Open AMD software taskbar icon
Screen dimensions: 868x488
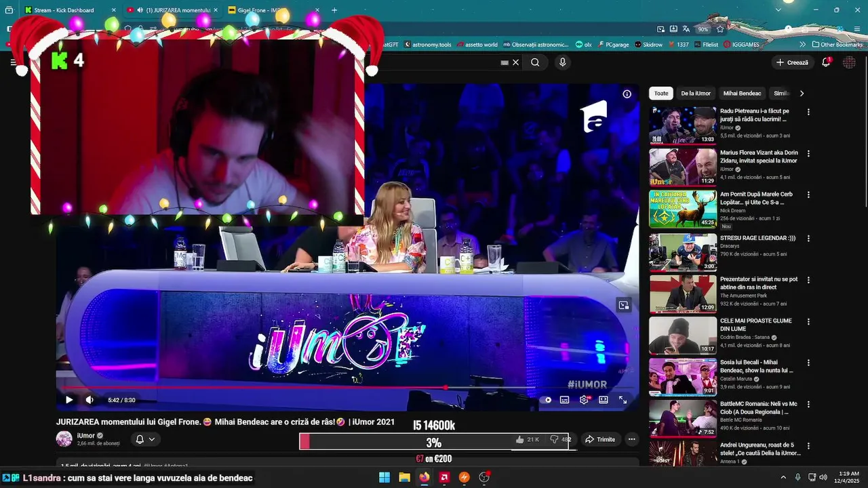click(x=444, y=477)
